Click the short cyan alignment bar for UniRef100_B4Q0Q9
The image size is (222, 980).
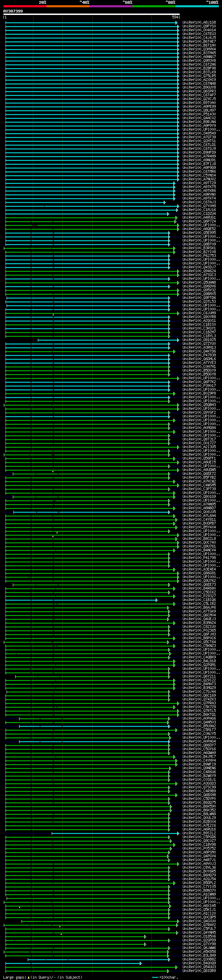73,964
